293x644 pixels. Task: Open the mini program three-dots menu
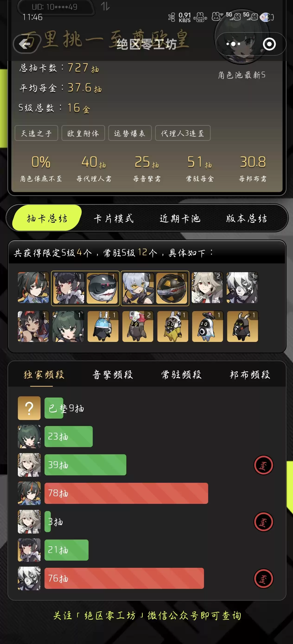click(x=233, y=44)
